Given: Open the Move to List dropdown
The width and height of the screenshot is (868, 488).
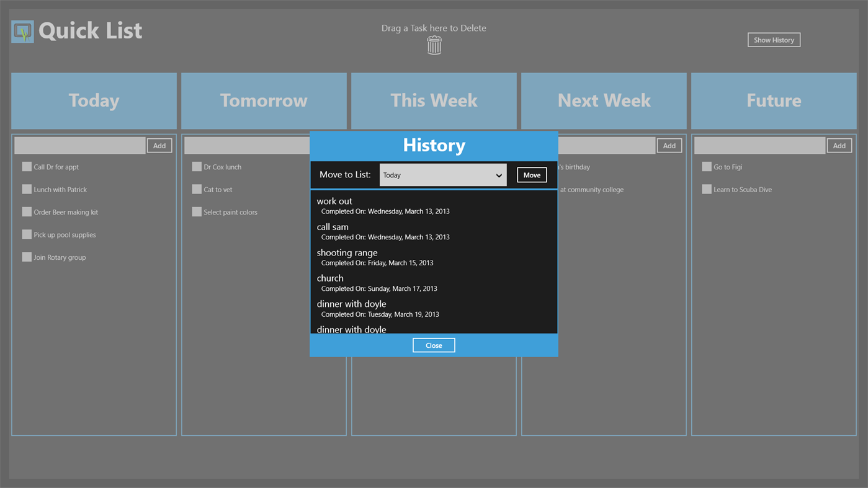Looking at the screenshot, I should tap(442, 174).
